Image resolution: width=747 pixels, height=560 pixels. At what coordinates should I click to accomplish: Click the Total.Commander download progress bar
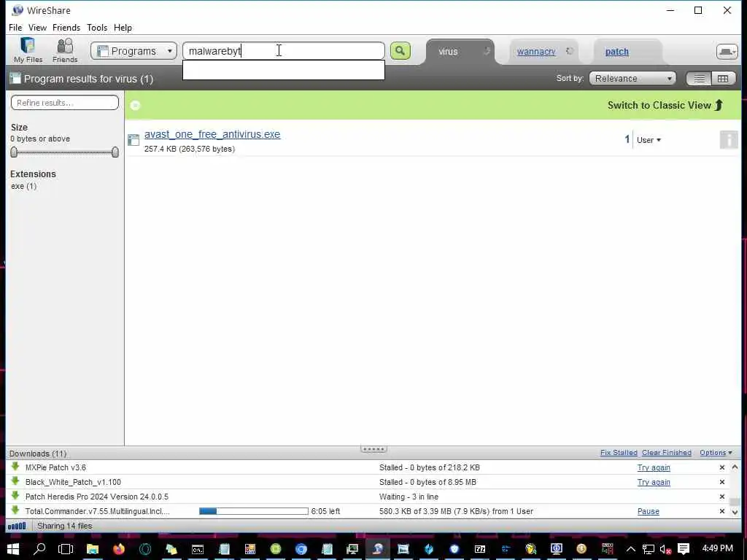(x=253, y=511)
